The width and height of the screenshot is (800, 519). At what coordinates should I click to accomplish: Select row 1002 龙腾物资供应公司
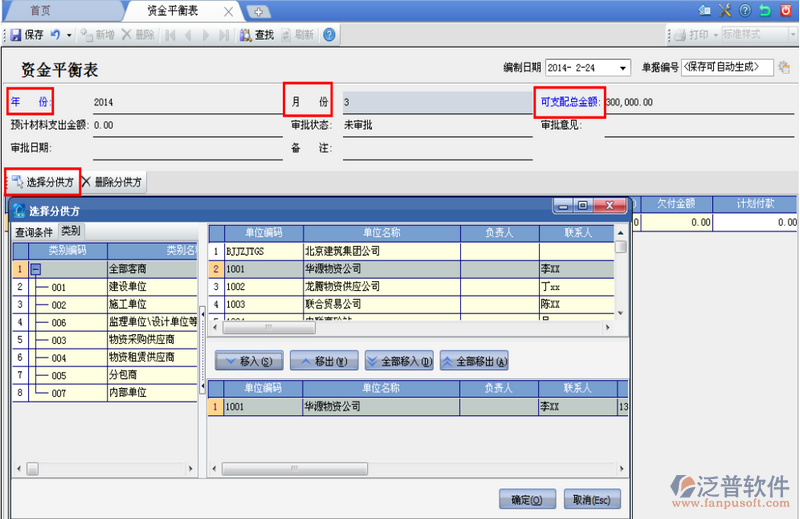tap(412, 287)
